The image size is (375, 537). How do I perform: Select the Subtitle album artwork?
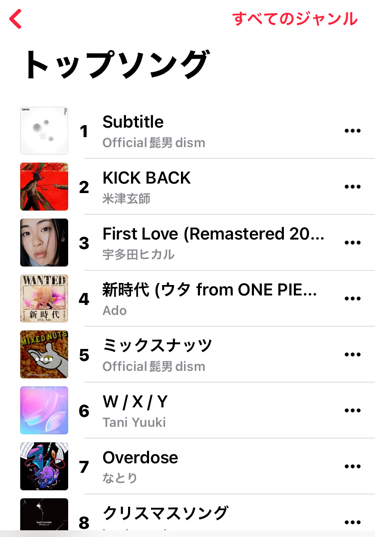tap(44, 130)
